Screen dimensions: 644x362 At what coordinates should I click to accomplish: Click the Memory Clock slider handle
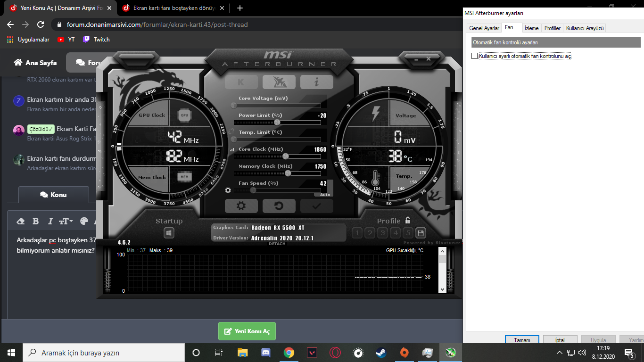pyautogui.click(x=288, y=173)
